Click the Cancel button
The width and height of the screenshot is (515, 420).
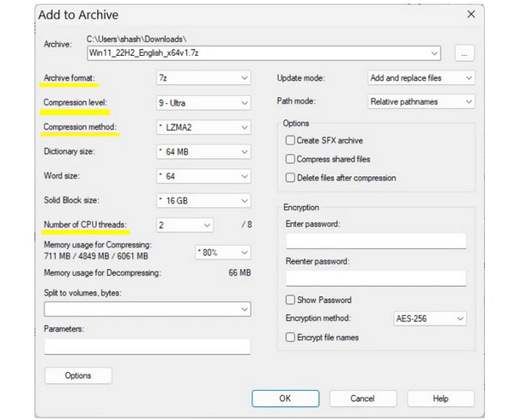(x=363, y=399)
